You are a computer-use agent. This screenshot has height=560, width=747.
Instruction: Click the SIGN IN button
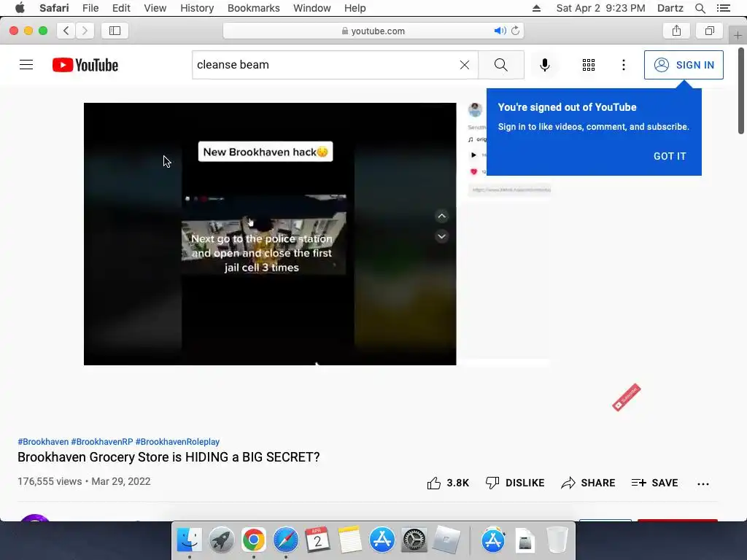684,65
